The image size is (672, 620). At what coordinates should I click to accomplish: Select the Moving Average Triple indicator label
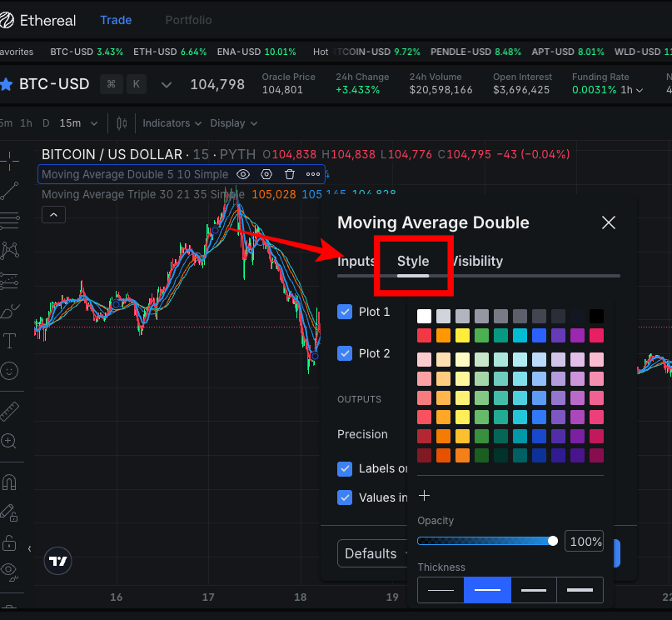[143, 194]
